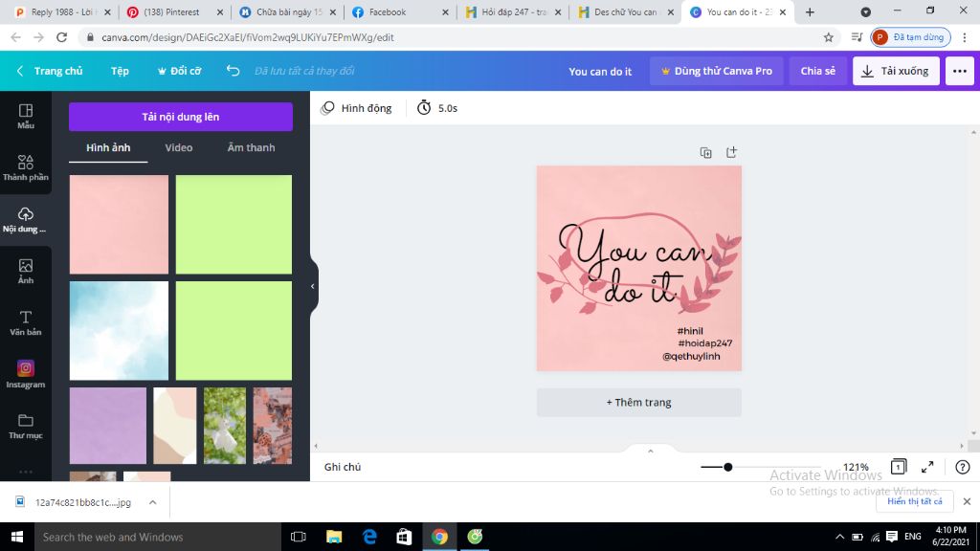
Task: Select the green leaves photo thumbnail
Action: pos(225,426)
